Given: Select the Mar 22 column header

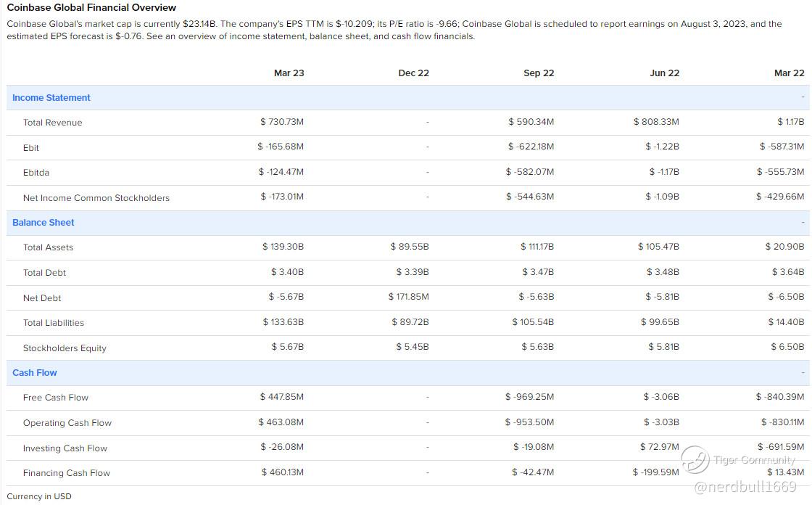Looking at the screenshot, I should point(790,73).
